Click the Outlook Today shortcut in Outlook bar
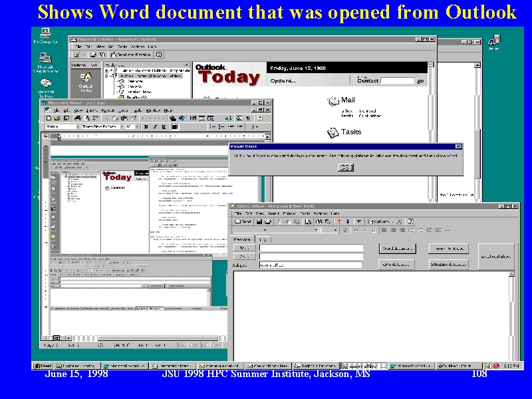This screenshot has height=399, width=532. pos(86,82)
